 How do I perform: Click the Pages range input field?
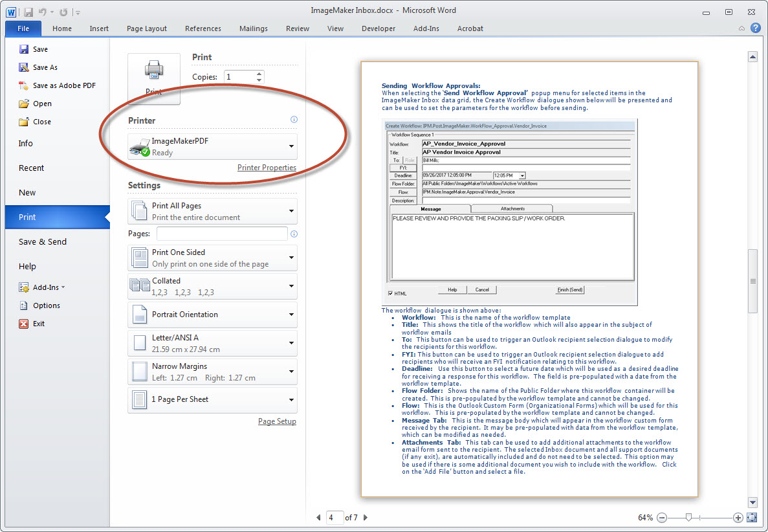coord(222,234)
